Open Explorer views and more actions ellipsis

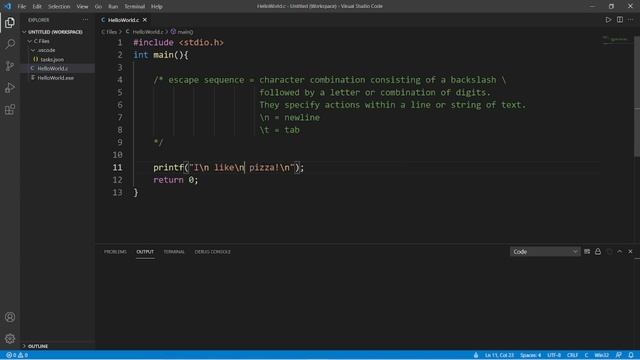pos(85,20)
